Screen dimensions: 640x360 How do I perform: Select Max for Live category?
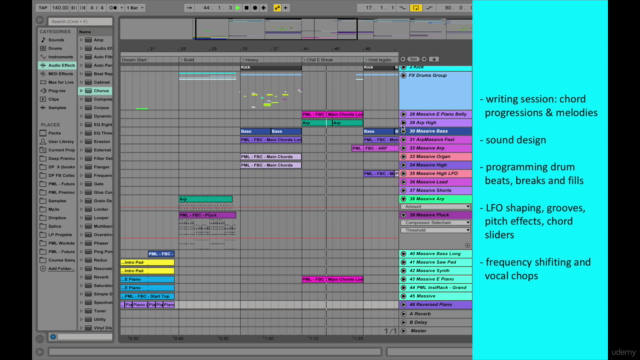[x=57, y=82]
